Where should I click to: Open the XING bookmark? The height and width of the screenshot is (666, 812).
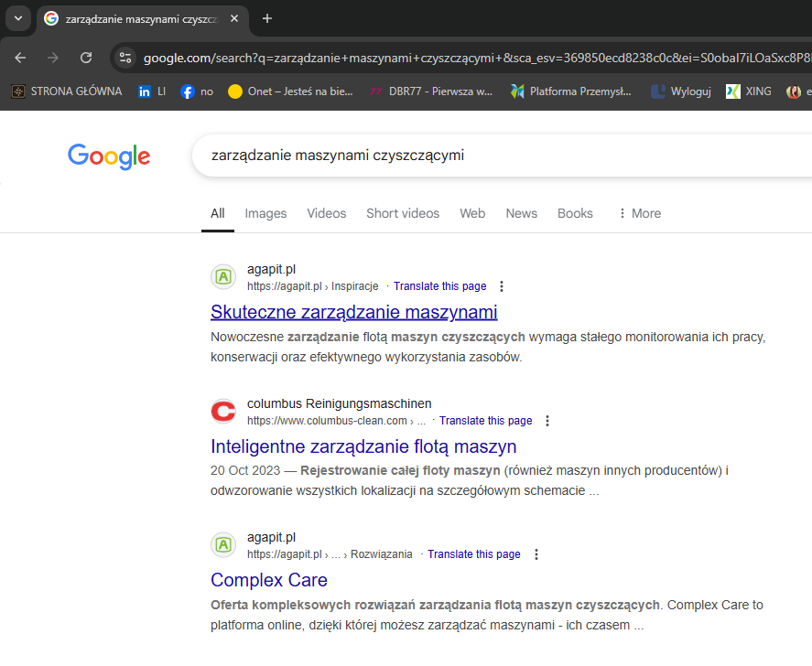(x=749, y=91)
